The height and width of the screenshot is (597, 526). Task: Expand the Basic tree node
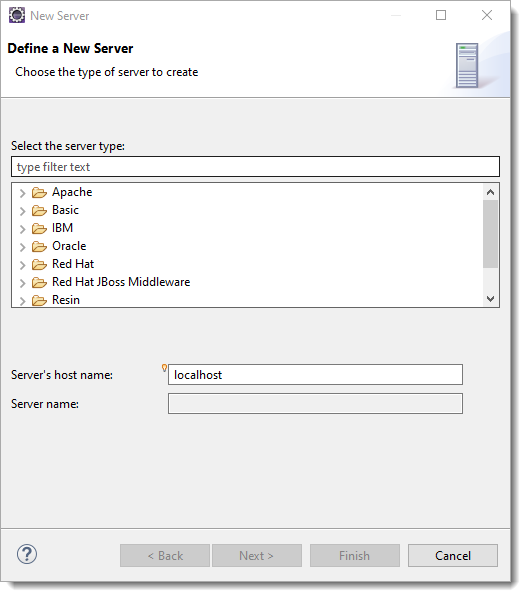23,211
